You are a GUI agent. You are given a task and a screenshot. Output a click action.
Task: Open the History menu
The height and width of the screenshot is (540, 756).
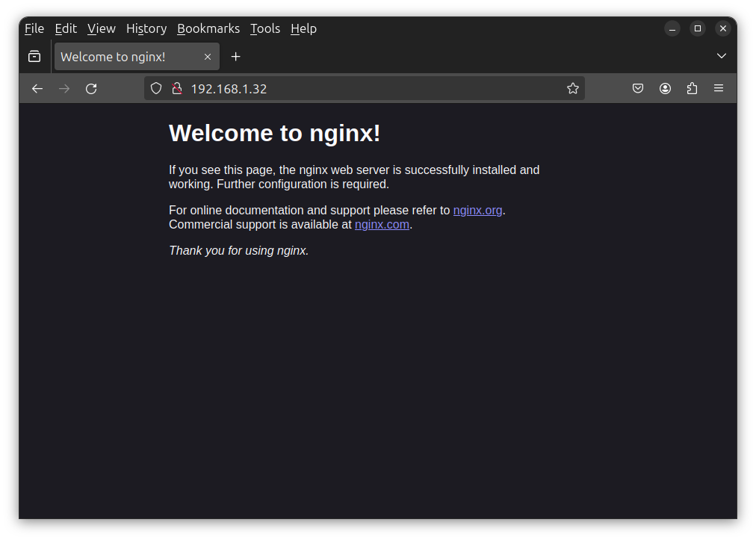pyautogui.click(x=146, y=29)
